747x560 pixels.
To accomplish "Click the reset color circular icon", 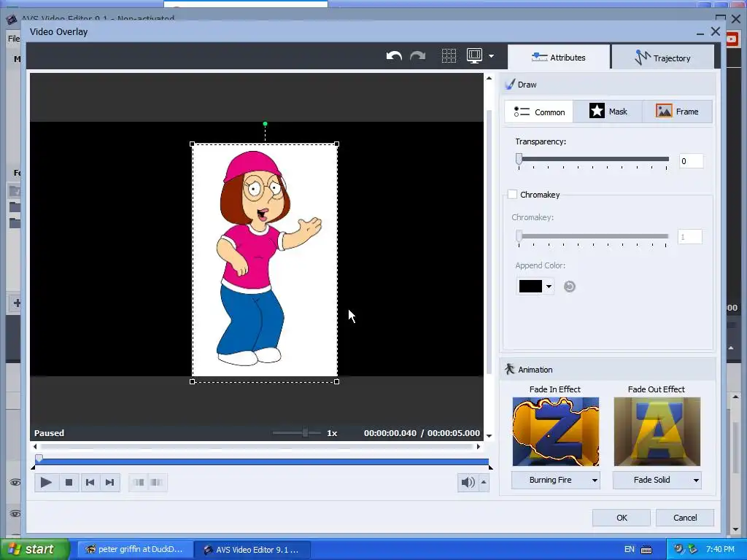I will pos(569,286).
